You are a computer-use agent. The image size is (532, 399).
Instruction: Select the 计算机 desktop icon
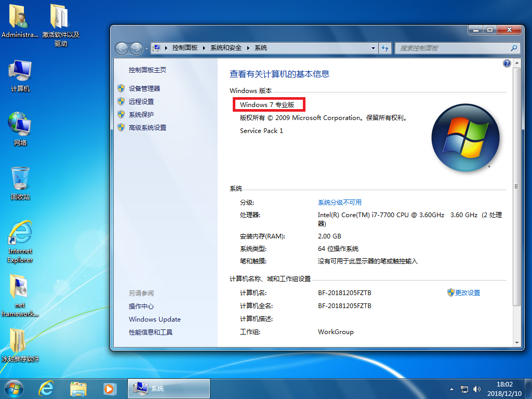tap(20, 76)
